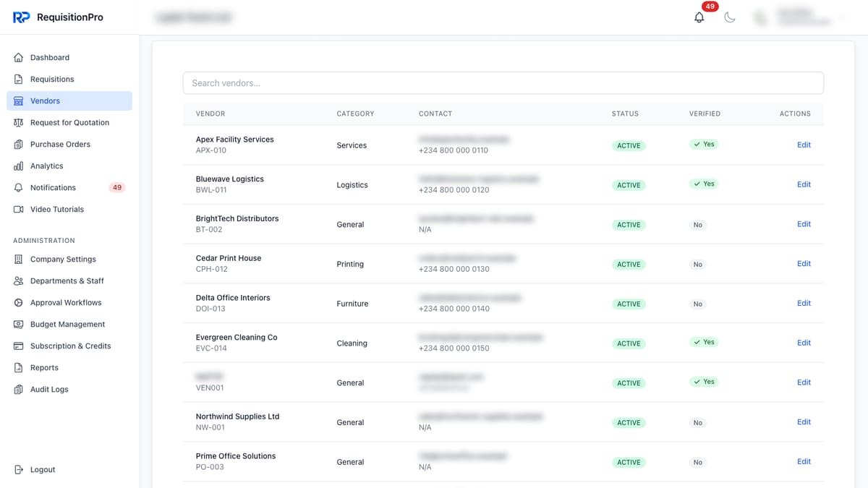The height and width of the screenshot is (488, 868).
Task: Click the Logistics category cell
Action: [x=352, y=185]
